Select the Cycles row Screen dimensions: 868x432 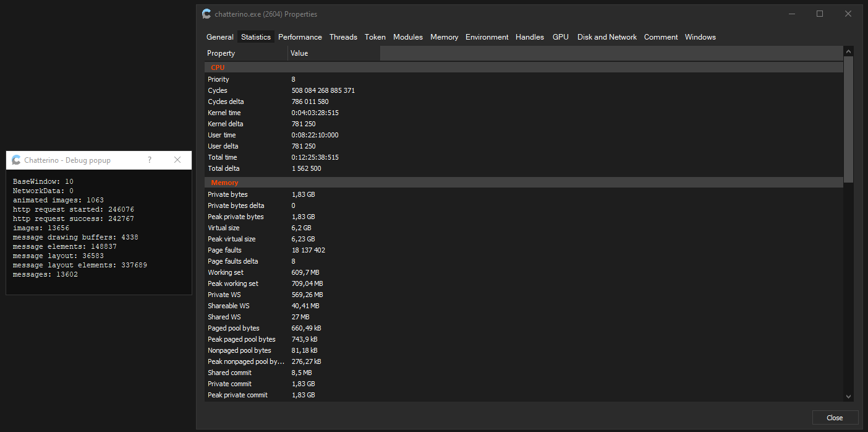[x=524, y=90]
